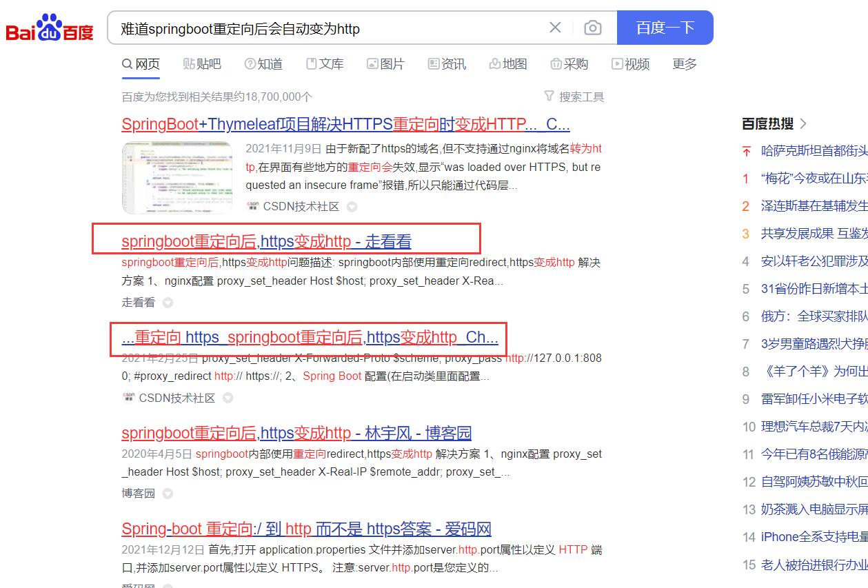Expand dropdown arrow beside second CSDN技术社区
The height and width of the screenshot is (588, 868).
click(x=228, y=398)
